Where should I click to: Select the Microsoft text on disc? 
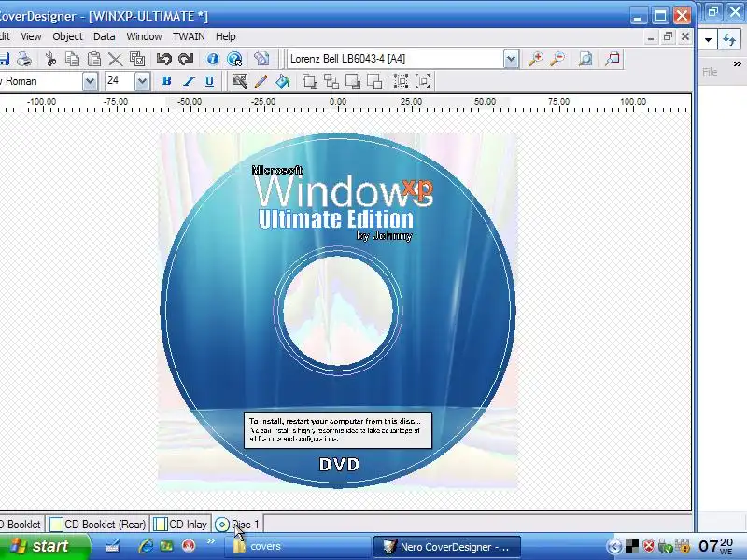tap(276, 170)
